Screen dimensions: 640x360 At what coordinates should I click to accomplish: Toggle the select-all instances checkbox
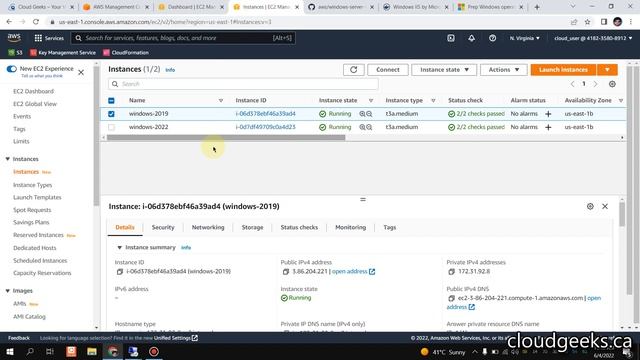tap(111, 100)
